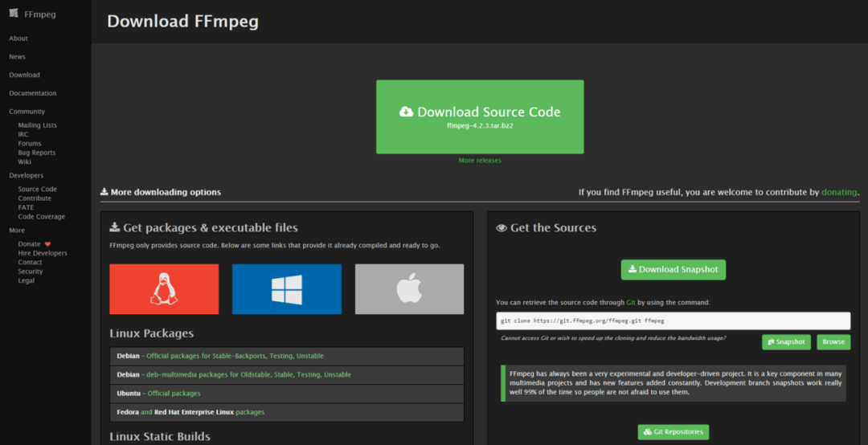Open the Wiki link

(x=24, y=161)
